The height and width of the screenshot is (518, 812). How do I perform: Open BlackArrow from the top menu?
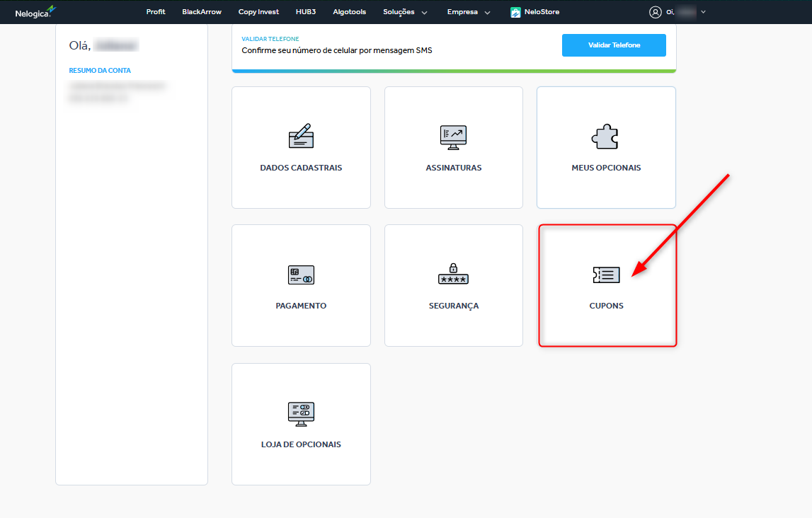(x=202, y=12)
